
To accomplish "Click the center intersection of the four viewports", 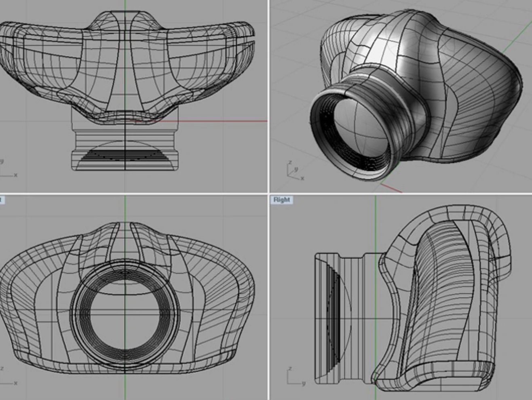I will (x=268, y=194).
